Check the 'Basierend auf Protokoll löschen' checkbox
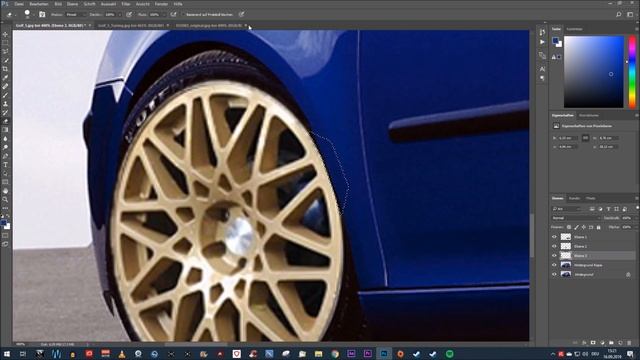Screen dimensions: 640x360 [x=183, y=14]
